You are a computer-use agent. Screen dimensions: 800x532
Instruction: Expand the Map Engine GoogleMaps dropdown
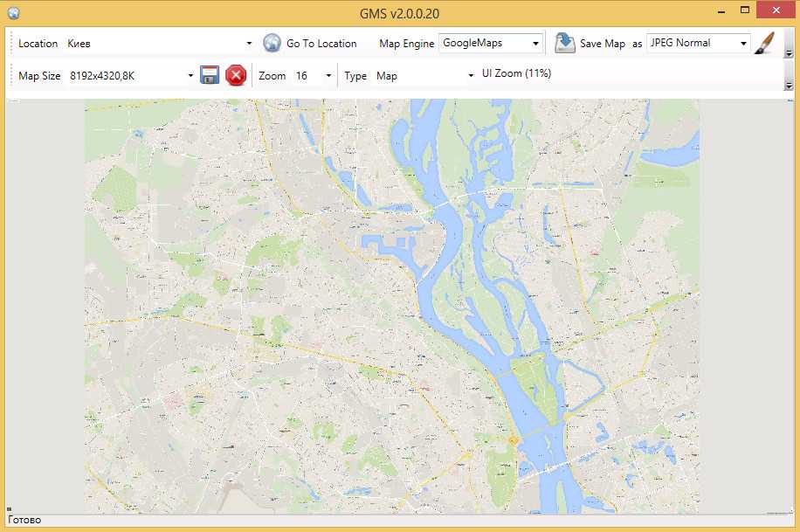[x=535, y=44]
